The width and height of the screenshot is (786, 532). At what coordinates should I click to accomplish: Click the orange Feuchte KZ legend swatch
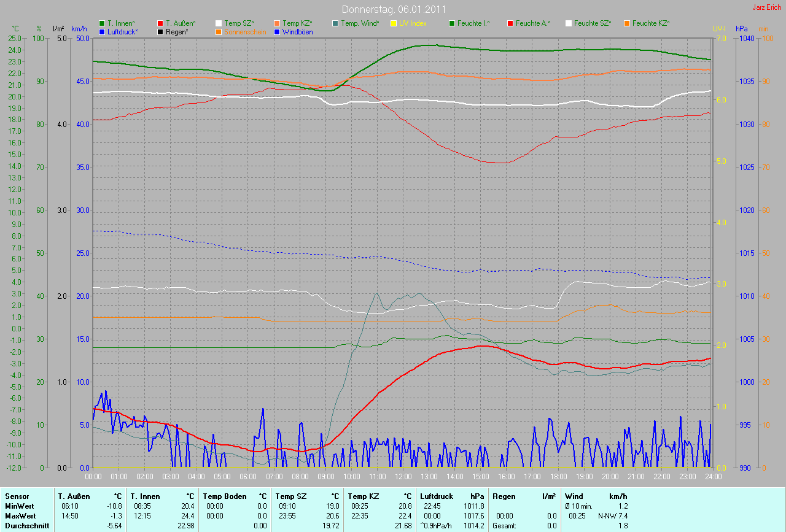pyautogui.click(x=627, y=23)
